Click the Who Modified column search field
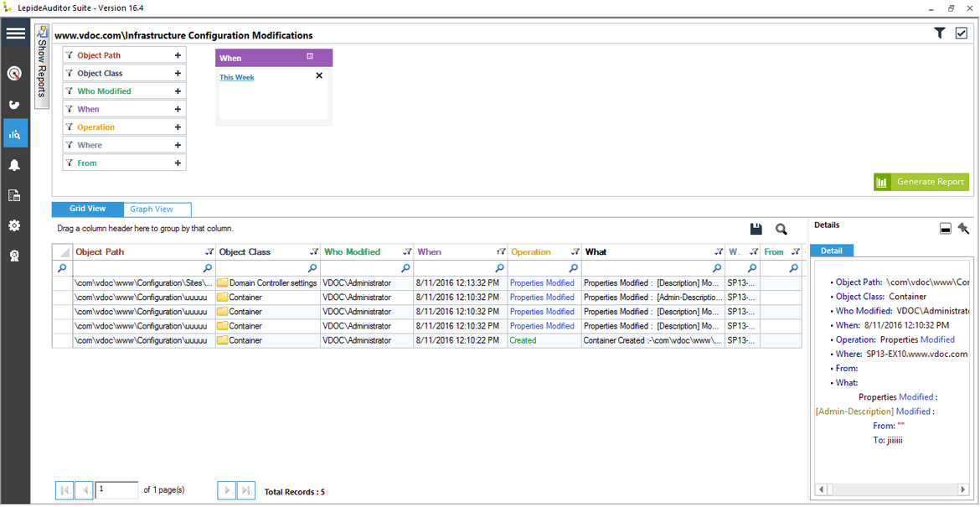980x507 pixels. [368, 267]
